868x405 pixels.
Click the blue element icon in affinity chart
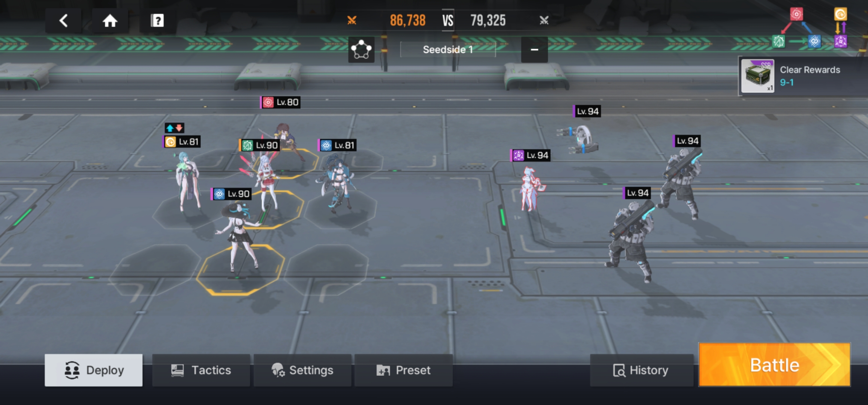[x=814, y=41]
